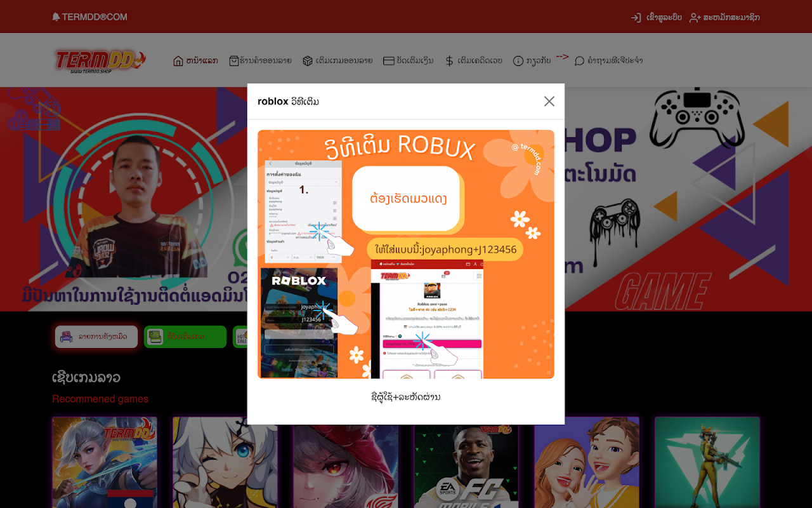Open the game card with two cartoon avatars

tap(587, 462)
